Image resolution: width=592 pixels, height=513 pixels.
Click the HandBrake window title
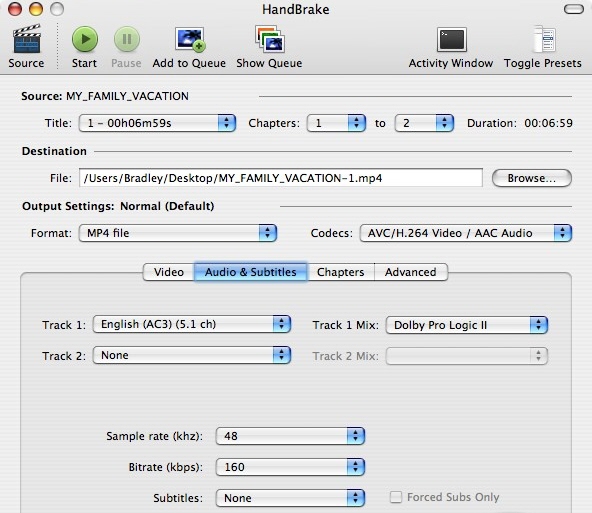(296, 9)
